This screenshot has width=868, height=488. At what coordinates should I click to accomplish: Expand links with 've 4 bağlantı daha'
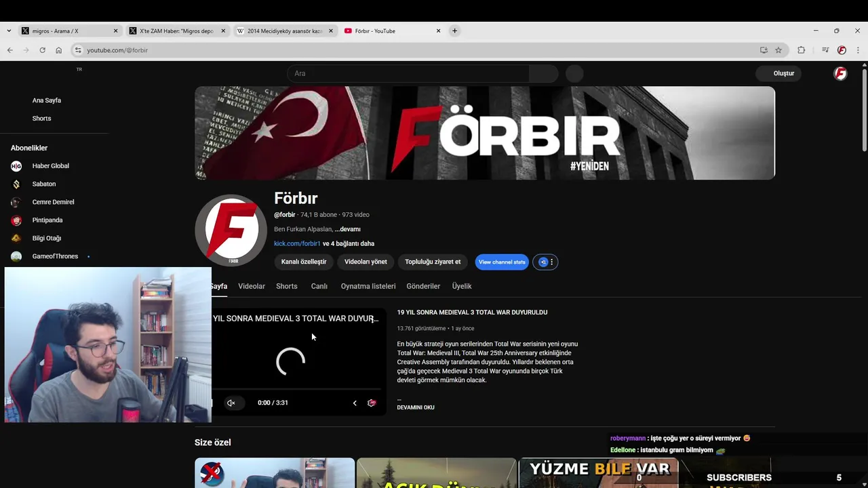[x=349, y=243]
